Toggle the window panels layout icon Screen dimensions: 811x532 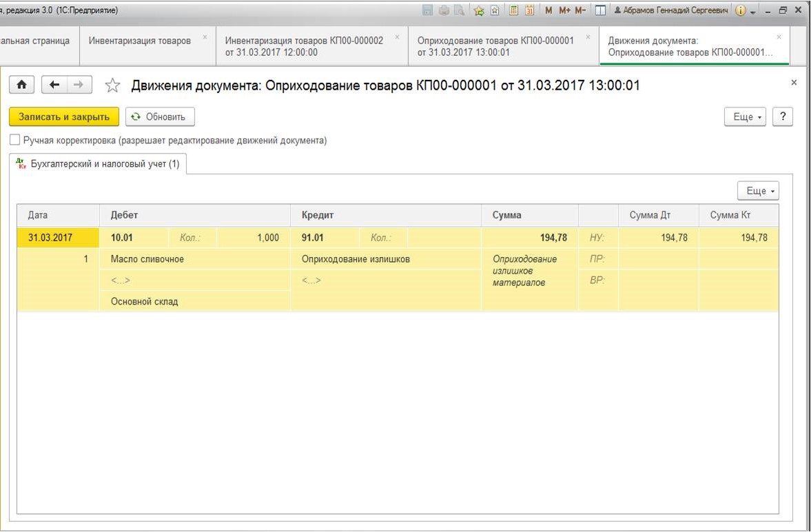[x=600, y=10]
